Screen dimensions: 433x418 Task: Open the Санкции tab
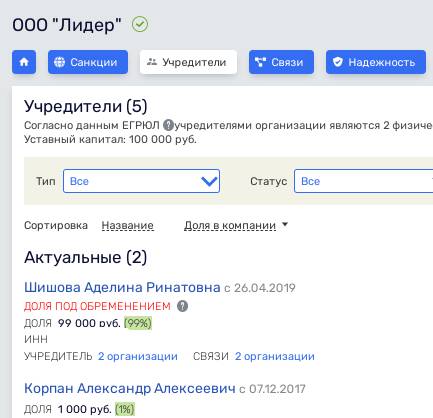tap(88, 62)
